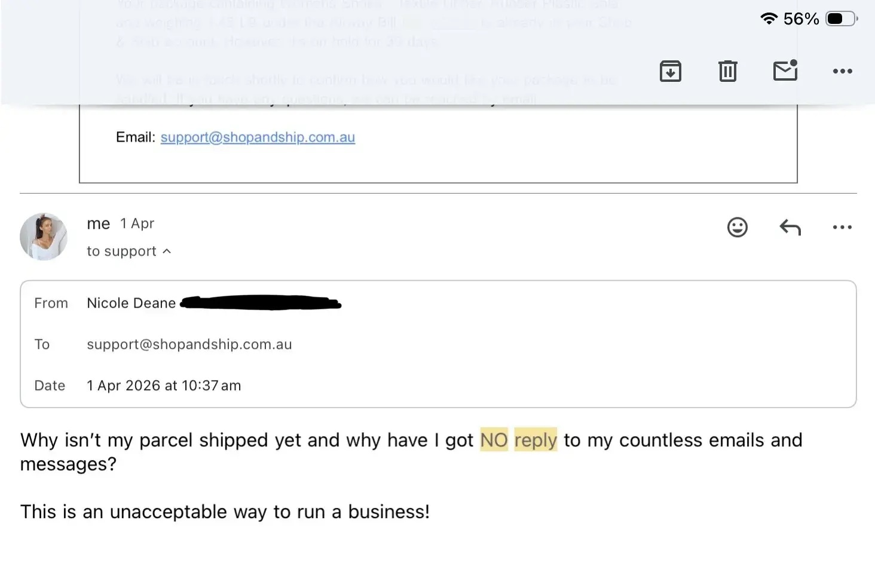Tap the To address in the details card
The image size is (875, 588).
pos(189,344)
